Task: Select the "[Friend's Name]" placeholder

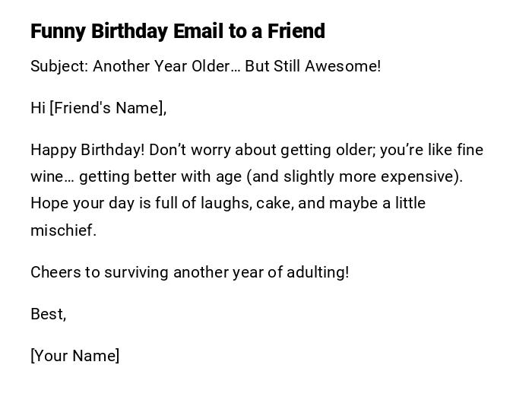Action: tap(108, 108)
